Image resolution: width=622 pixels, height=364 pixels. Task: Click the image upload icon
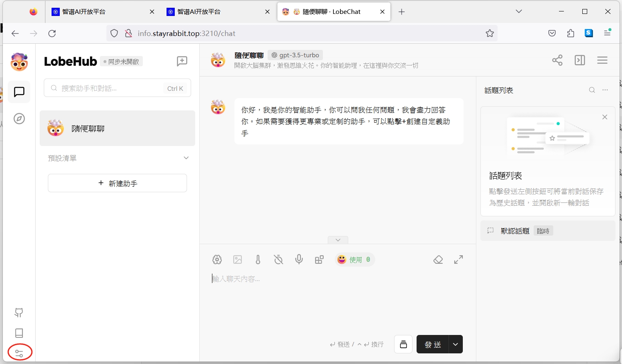pos(238,260)
